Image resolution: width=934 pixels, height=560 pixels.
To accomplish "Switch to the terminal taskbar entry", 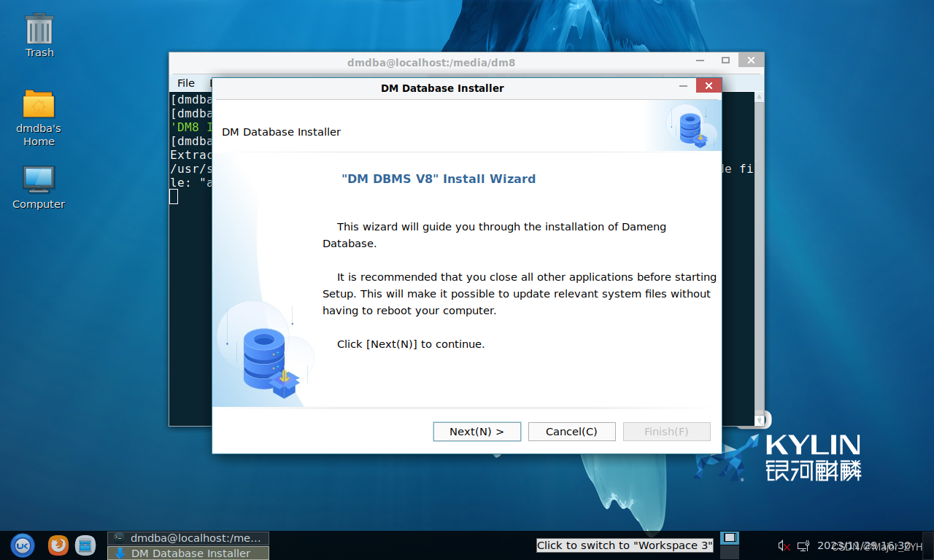I will point(188,538).
